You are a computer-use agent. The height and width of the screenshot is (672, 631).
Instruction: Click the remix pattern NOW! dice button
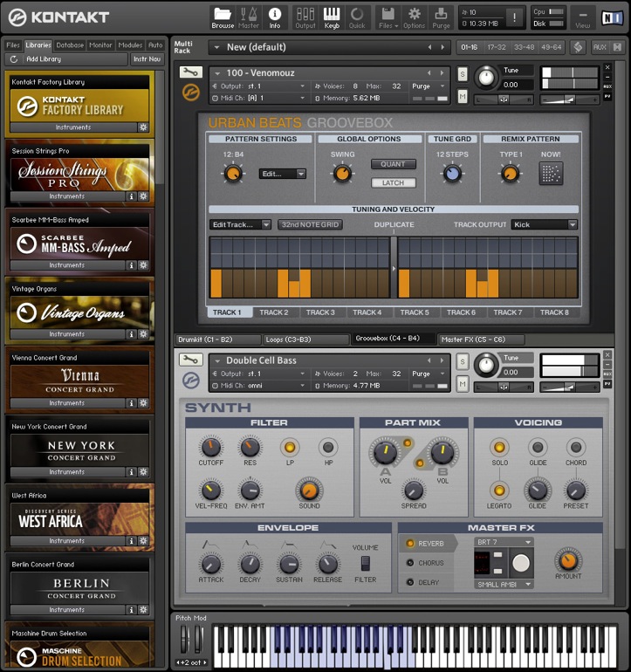click(x=551, y=173)
